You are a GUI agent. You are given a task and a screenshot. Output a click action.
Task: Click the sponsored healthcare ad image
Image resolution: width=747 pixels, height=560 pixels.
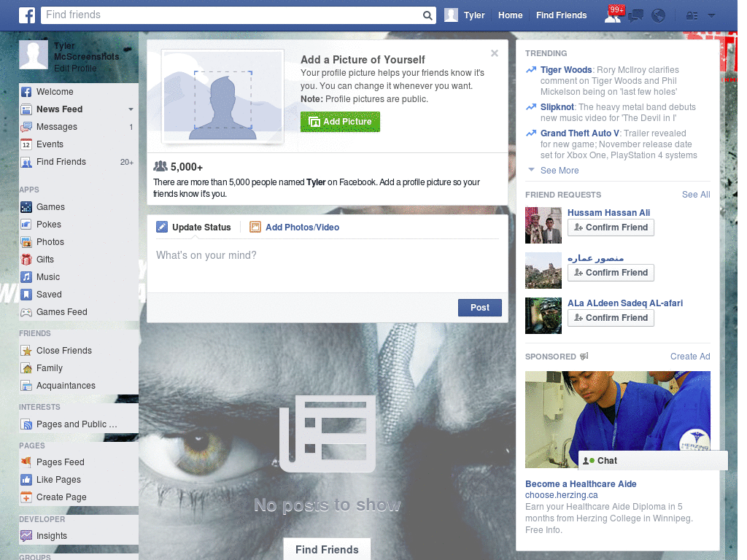click(617, 419)
